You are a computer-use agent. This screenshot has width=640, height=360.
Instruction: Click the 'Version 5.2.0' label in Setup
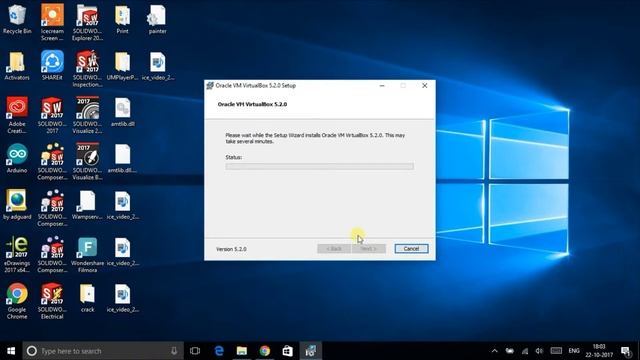click(231, 249)
